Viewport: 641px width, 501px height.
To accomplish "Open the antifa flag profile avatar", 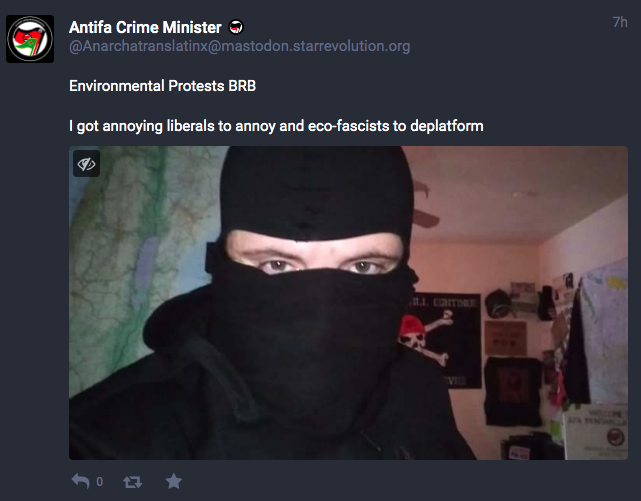I will pos(30,39).
